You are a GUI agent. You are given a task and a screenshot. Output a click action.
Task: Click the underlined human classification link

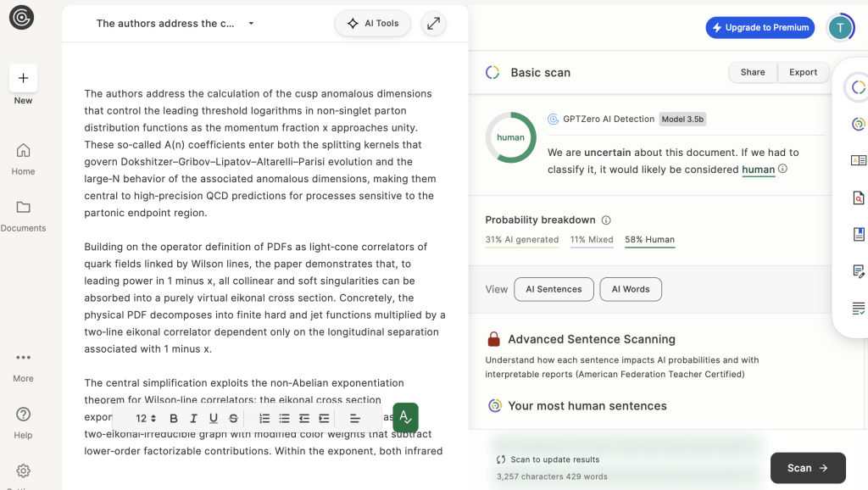click(759, 170)
